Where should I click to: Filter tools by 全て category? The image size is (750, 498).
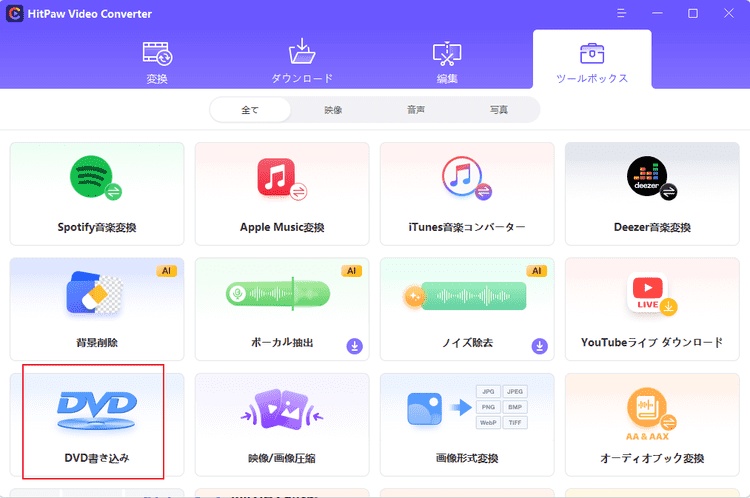point(250,110)
